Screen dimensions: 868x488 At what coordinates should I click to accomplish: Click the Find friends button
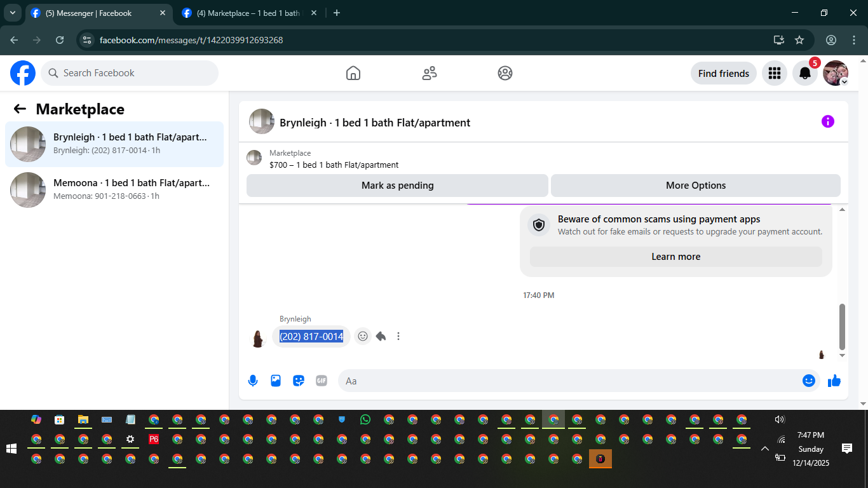click(x=724, y=73)
